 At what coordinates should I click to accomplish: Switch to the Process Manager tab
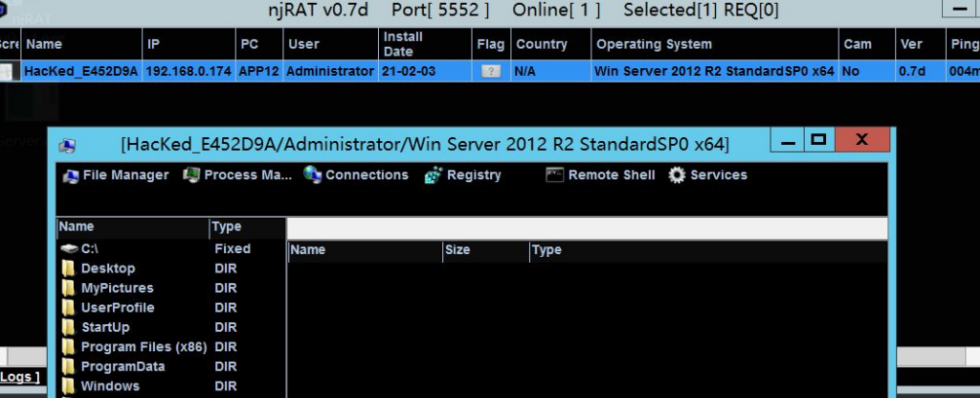[x=238, y=175]
